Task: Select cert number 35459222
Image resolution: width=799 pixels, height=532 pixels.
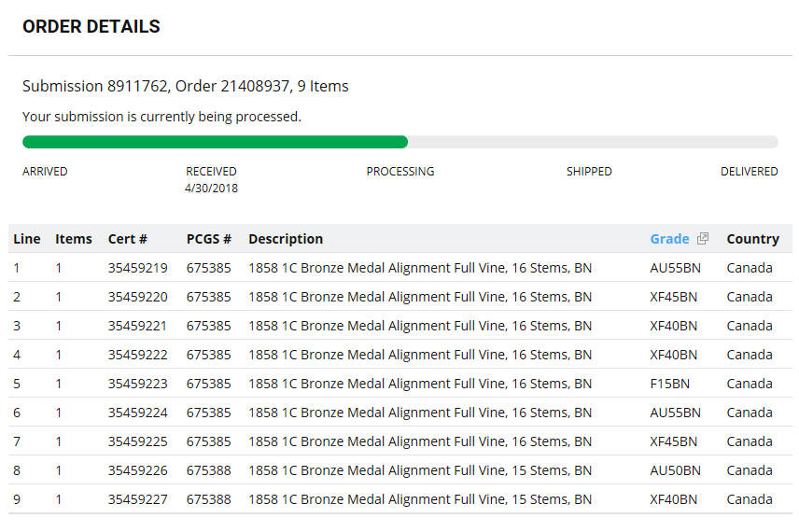Action: [x=137, y=356]
